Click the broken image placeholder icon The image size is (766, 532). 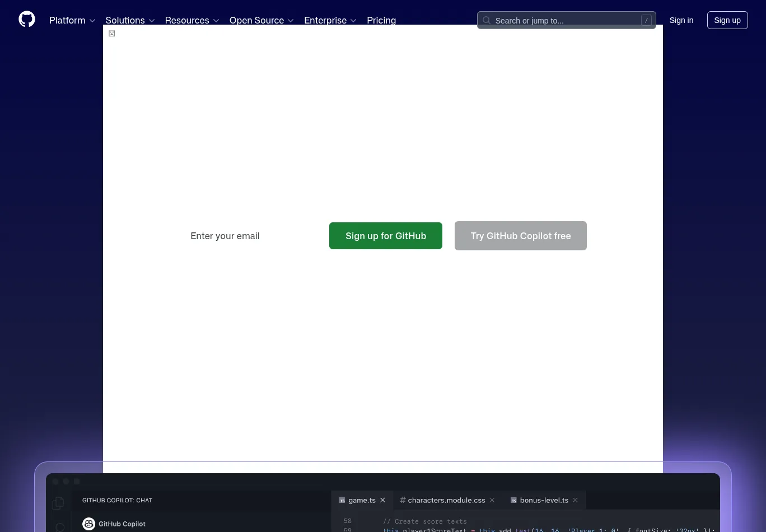point(111,33)
